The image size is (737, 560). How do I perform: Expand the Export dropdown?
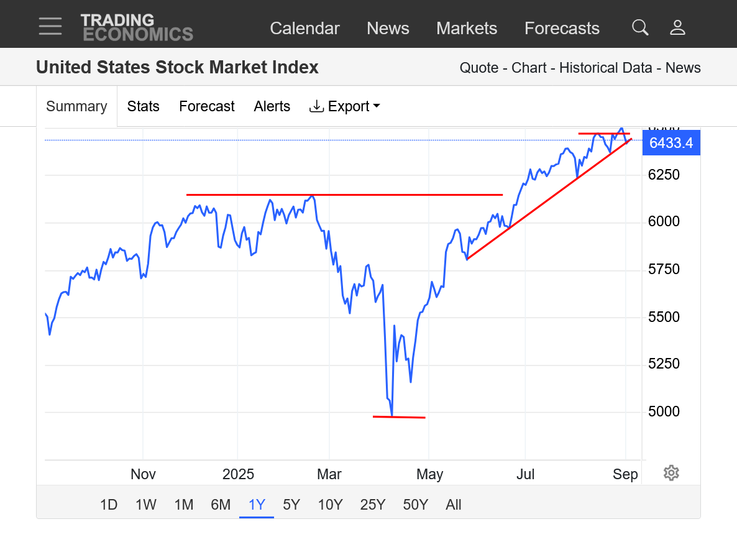(x=345, y=106)
